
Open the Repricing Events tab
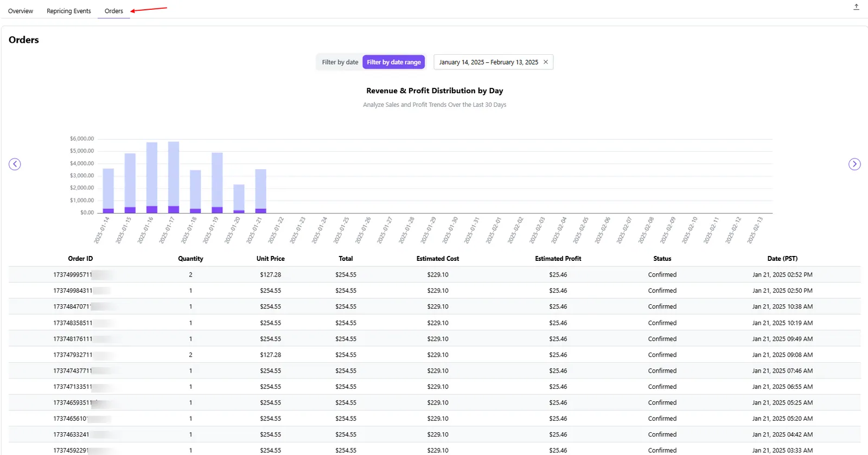click(69, 11)
